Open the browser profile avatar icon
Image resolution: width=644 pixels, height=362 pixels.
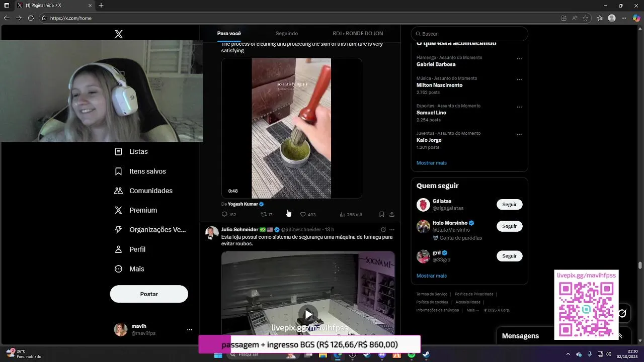point(612,18)
